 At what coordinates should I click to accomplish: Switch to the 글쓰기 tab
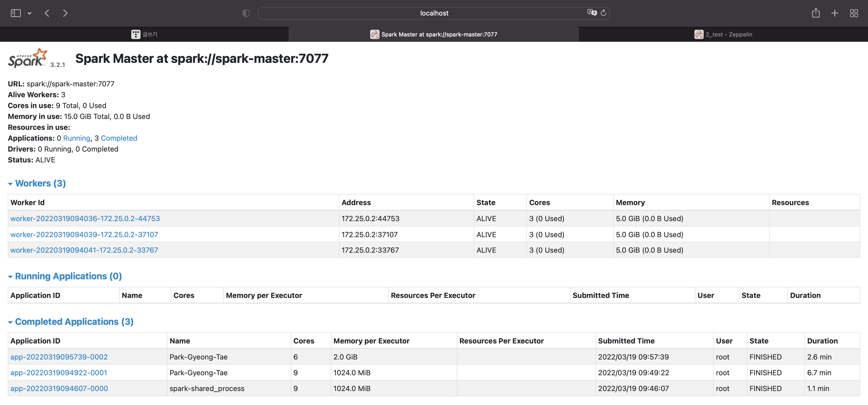point(144,34)
